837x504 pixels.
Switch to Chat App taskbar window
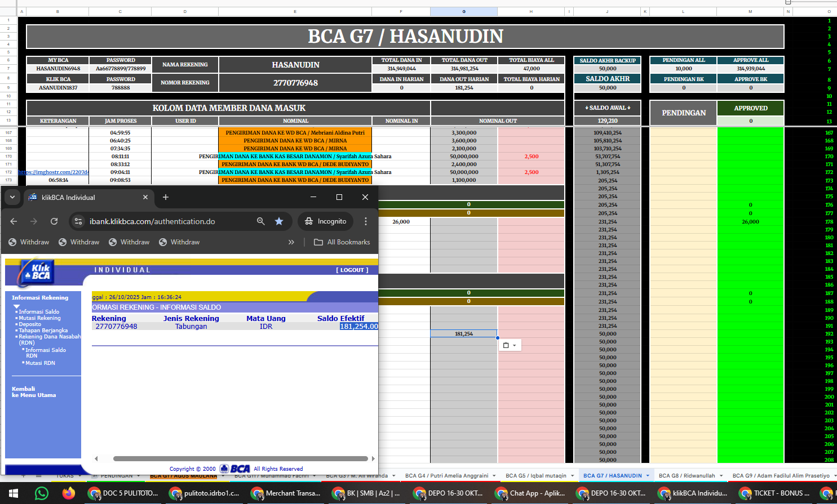point(530,493)
